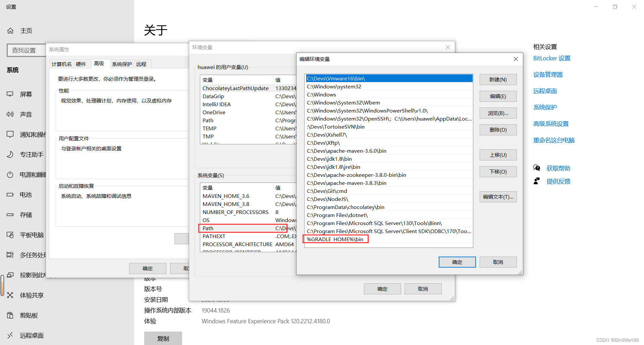Close the 环境变量 window
Image resolution: width=644 pixels, height=345 pixels.
[x=448, y=47]
